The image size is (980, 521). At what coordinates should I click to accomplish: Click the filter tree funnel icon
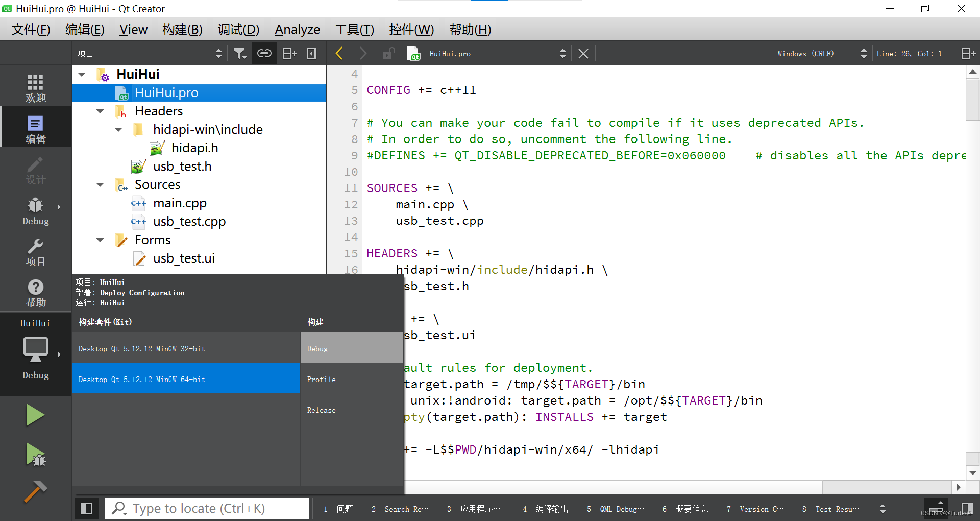tap(240, 53)
